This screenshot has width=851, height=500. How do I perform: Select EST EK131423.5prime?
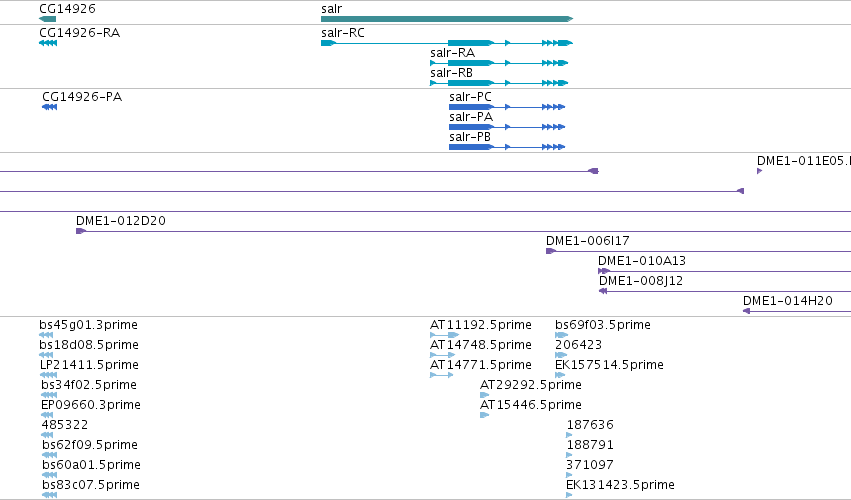(x=620, y=485)
